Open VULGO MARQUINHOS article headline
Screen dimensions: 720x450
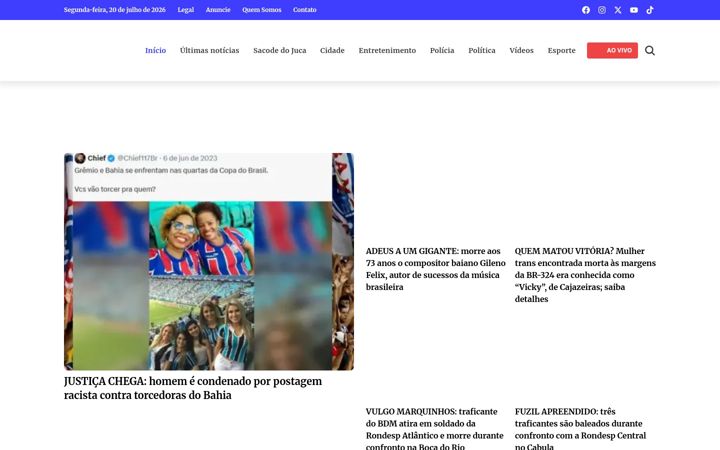pos(434,428)
